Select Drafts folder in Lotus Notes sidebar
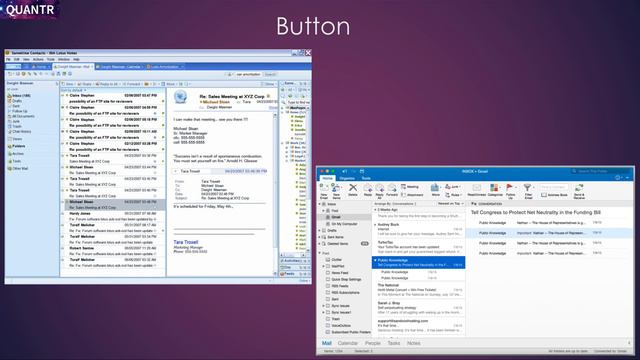 point(17,101)
